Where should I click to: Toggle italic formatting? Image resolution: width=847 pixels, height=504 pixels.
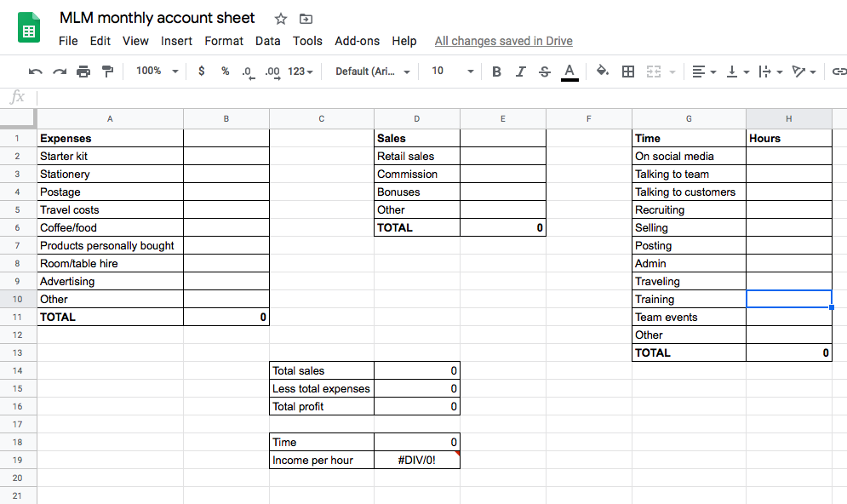[521, 72]
